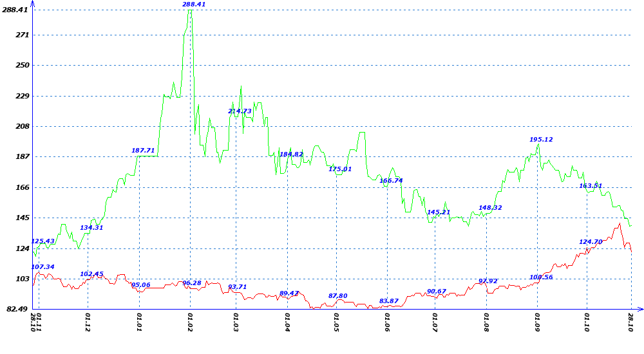Select the 89.47 value label
The height and width of the screenshot is (354, 644).
tap(289, 293)
